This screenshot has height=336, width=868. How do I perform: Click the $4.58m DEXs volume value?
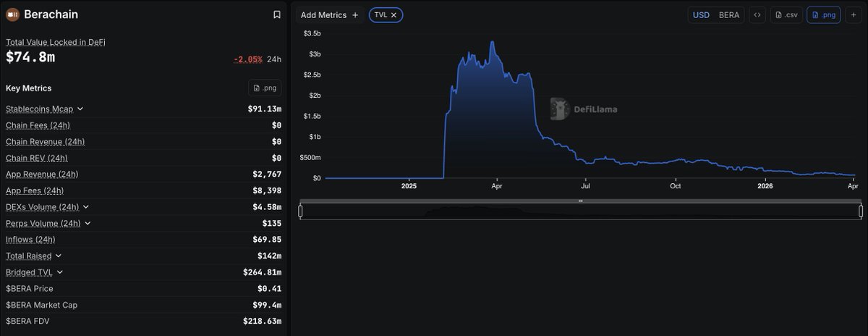click(x=266, y=207)
